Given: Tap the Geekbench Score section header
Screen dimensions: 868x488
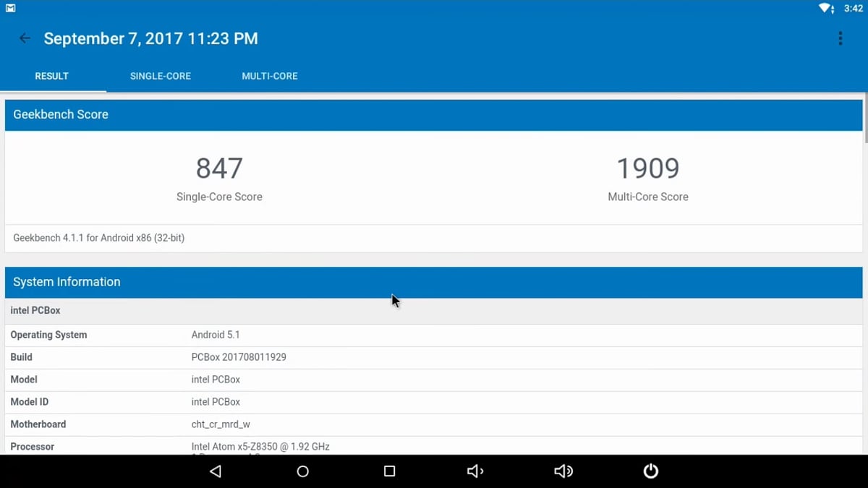Looking at the screenshot, I should pyautogui.click(x=433, y=115).
